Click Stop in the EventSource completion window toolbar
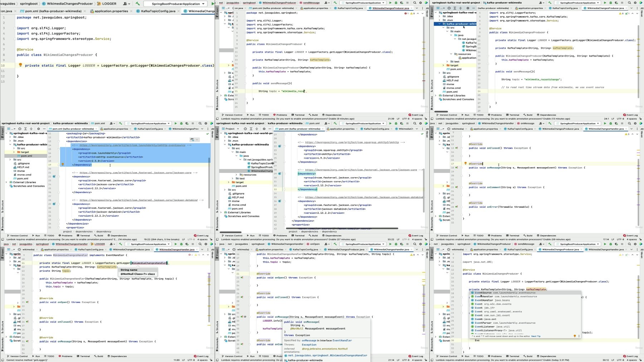The width and height of the screenshot is (644, 362). pyautogui.click(x=622, y=244)
